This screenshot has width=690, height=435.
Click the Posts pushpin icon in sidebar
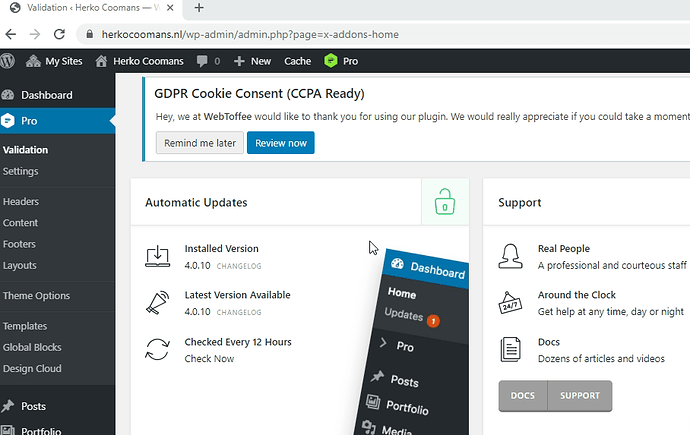click(8, 406)
